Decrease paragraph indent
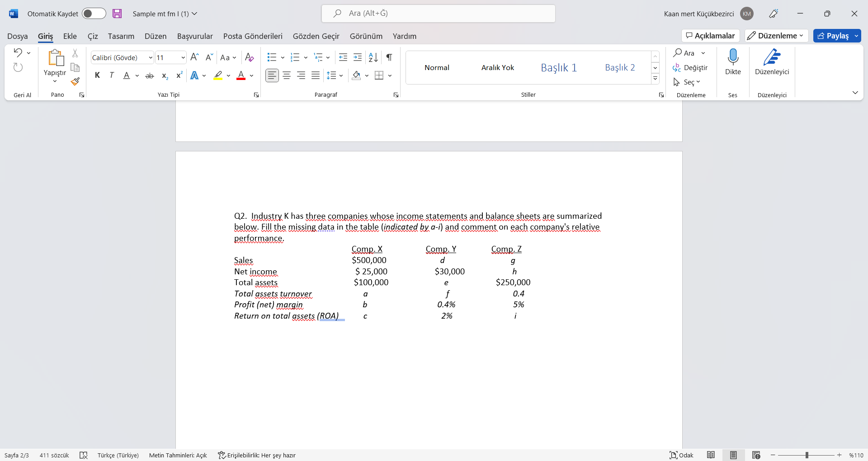Viewport: 868px width, 461px height. pos(343,57)
